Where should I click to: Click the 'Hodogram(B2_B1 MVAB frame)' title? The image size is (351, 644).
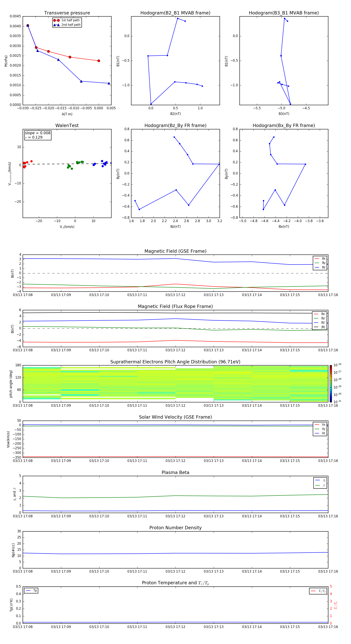point(175,13)
